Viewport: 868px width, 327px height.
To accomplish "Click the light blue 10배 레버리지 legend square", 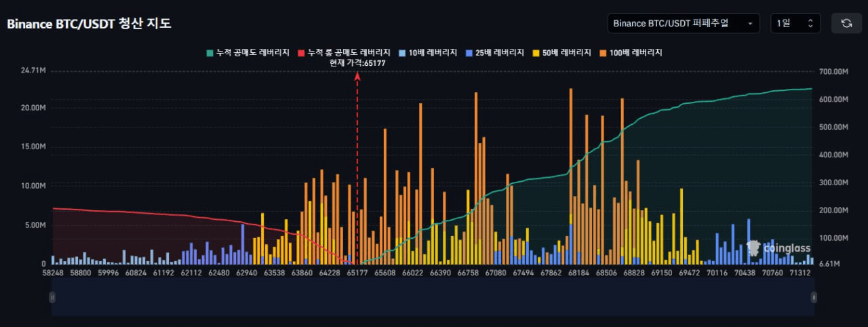I will pos(402,52).
